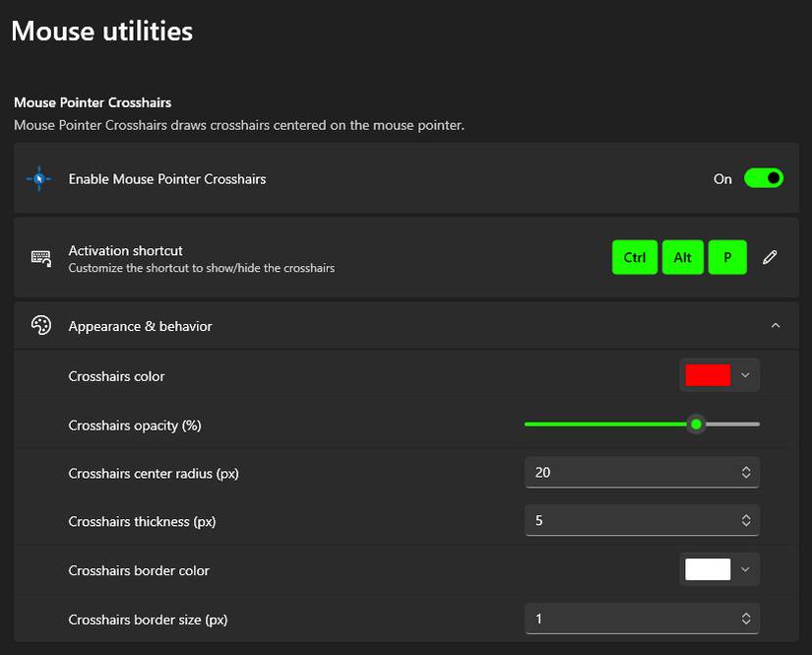Click the Crosshairs opacity slider handle
The height and width of the screenshot is (655, 812).
[697, 425]
